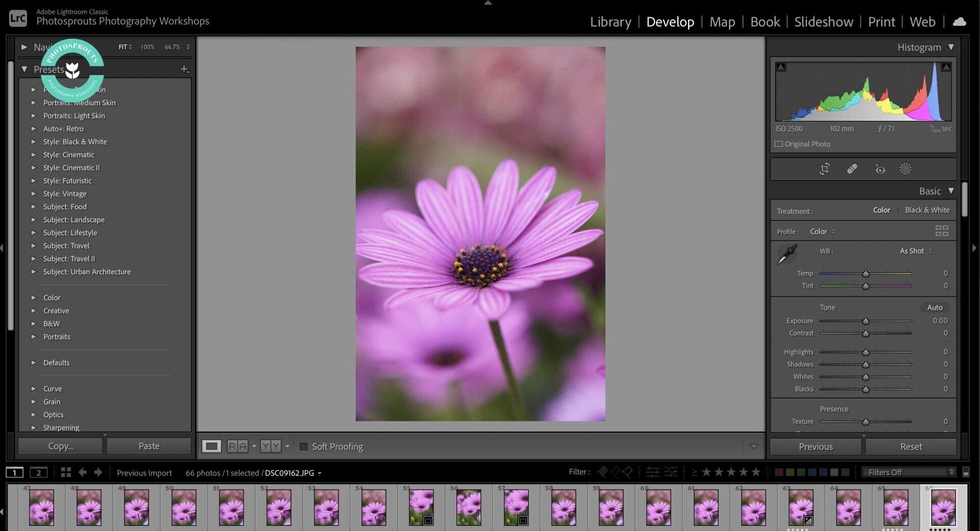980x531 pixels.
Task: Open Grid view icon in filmstrip bar
Action: click(x=66, y=472)
